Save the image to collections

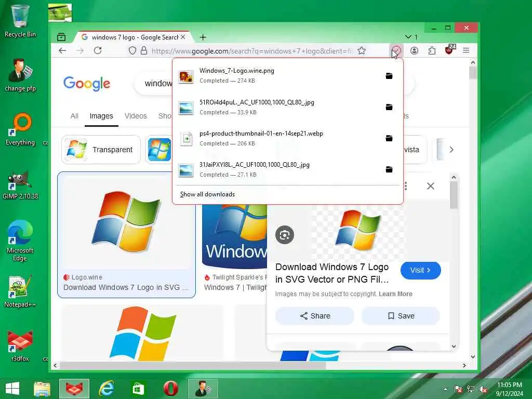click(x=401, y=316)
